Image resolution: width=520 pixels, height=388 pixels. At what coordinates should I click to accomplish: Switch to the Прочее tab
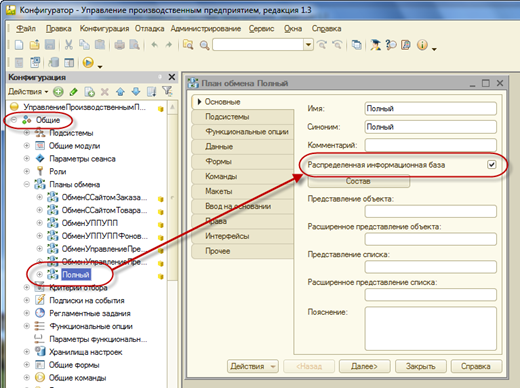click(x=242, y=251)
